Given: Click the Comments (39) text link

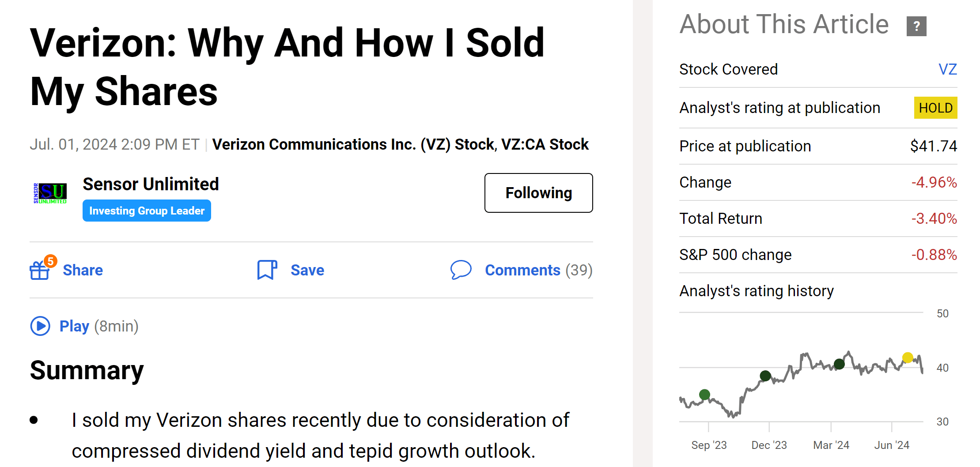Looking at the screenshot, I should 538,270.
